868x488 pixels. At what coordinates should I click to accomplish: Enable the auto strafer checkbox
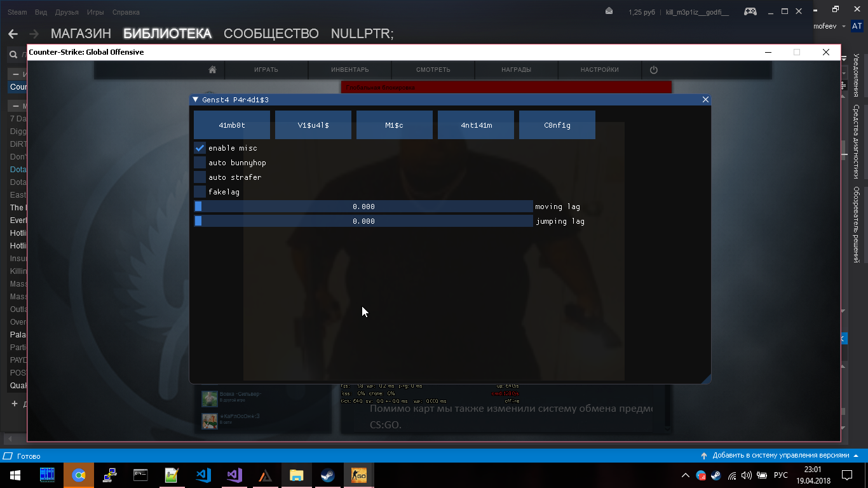(x=200, y=177)
